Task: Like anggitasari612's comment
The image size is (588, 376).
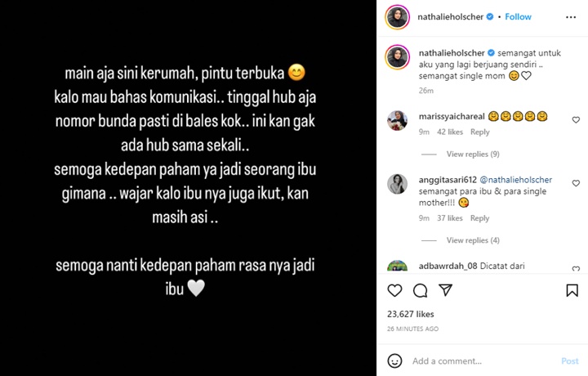Action: click(576, 183)
